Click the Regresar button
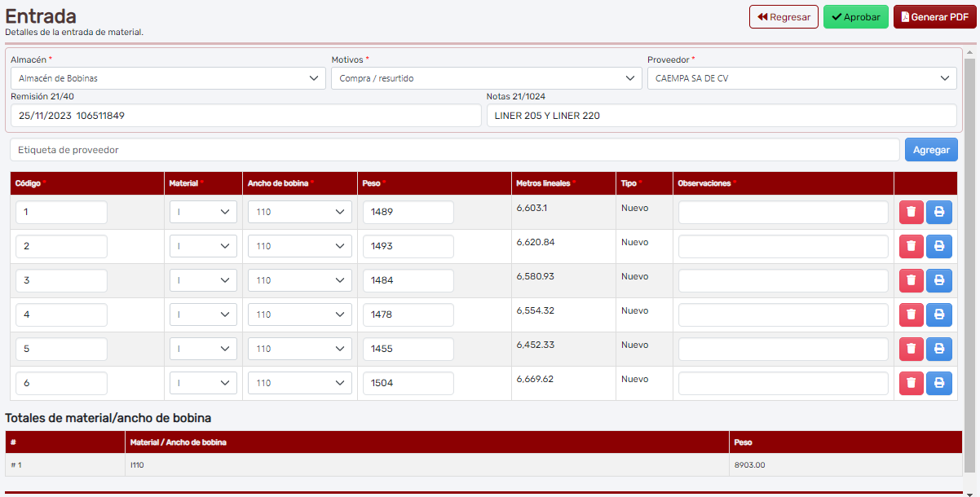The image size is (980, 497). (x=783, y=17)
